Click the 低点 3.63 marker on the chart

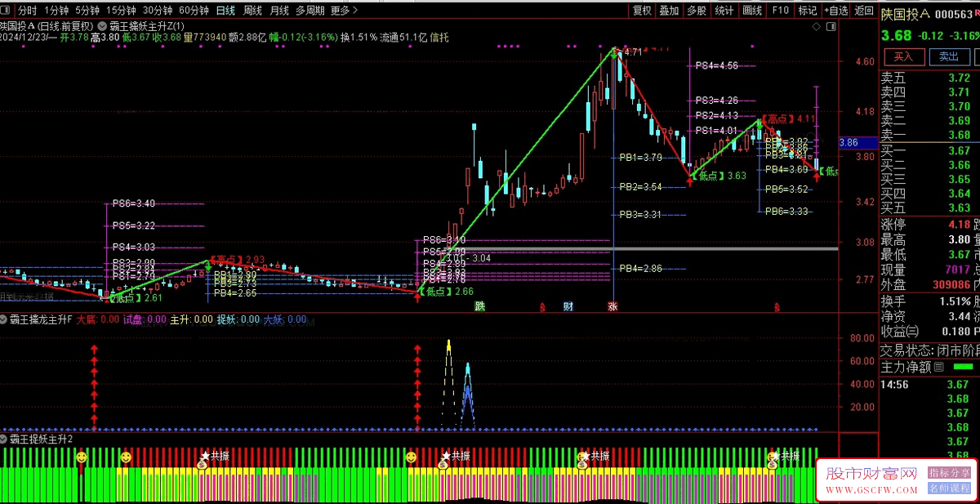click(x=719, y=176)
